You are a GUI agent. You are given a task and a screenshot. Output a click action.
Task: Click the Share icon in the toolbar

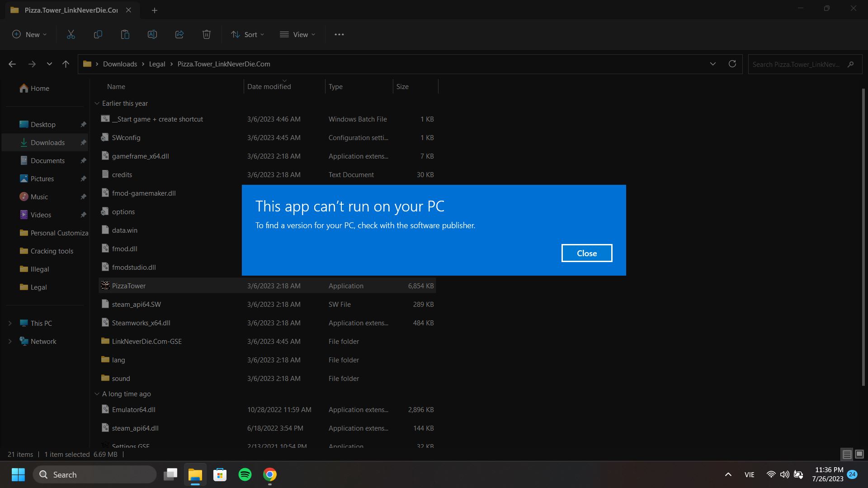[x=179, y=34]
